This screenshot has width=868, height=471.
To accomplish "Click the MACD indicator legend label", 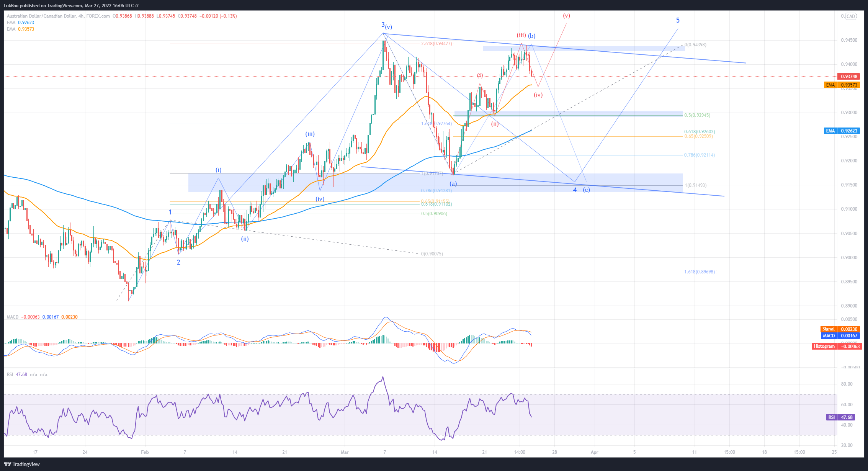I will pos(13,317).
